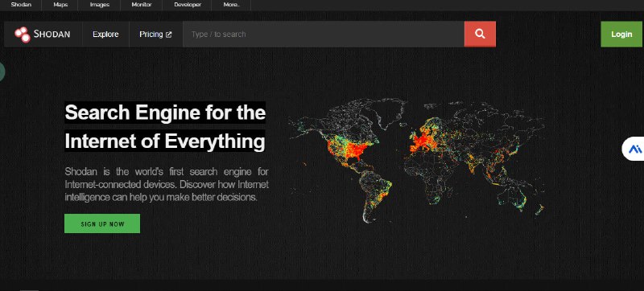Viewport: 644px width, 291px height.
Task: Click the 'Internet of Everything' headline
Action: [165, 141]
